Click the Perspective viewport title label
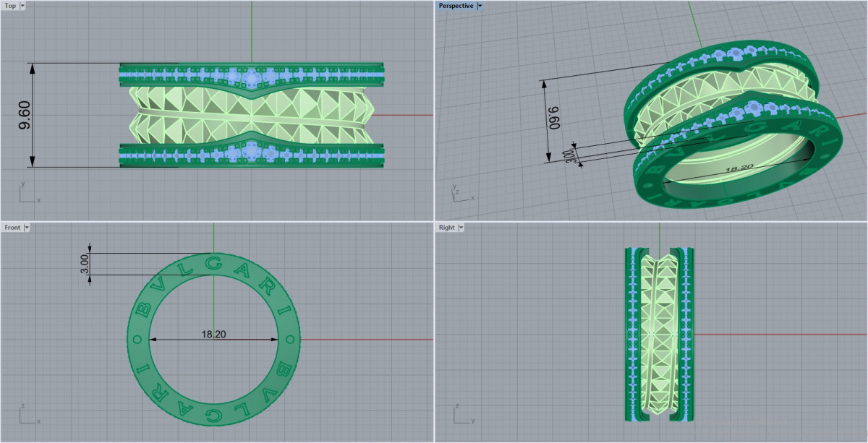Screen dimensions: 868x443 point(456,6)
